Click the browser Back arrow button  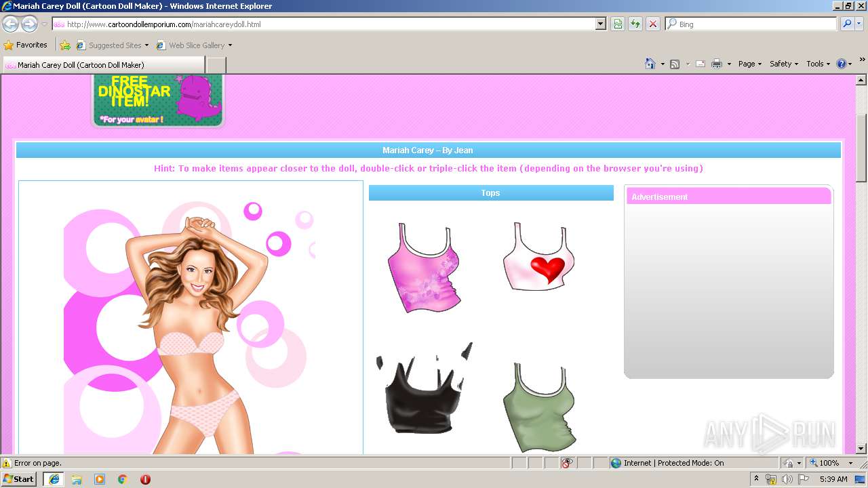[11, 24]
